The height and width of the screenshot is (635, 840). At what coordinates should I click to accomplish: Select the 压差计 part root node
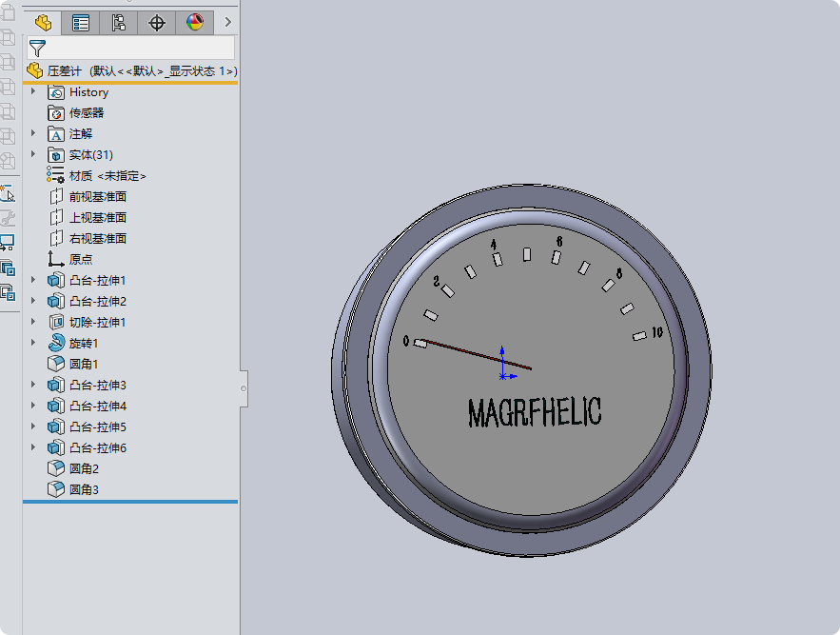(x=131, y=70)
